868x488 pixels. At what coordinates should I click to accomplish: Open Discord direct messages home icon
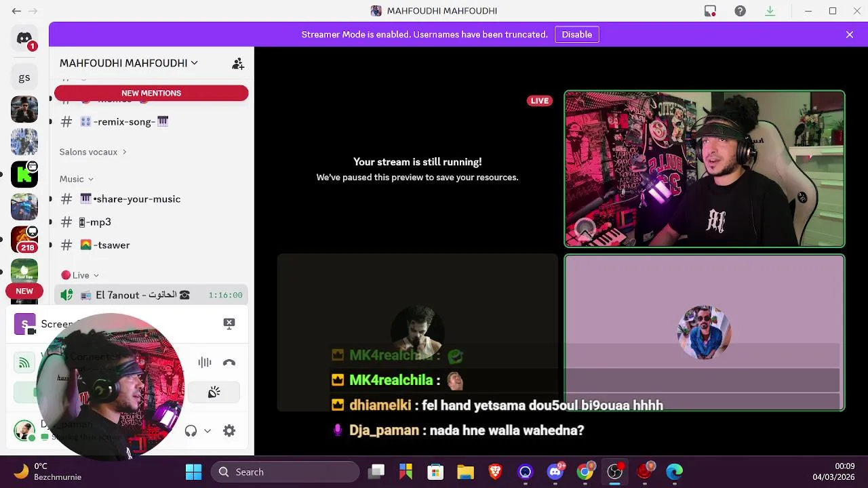(24, 39)
